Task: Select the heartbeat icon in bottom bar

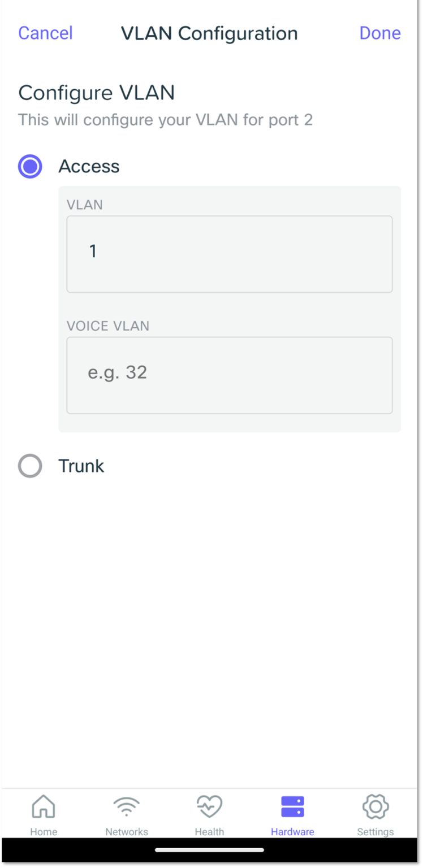Action: tap(209, 806)
